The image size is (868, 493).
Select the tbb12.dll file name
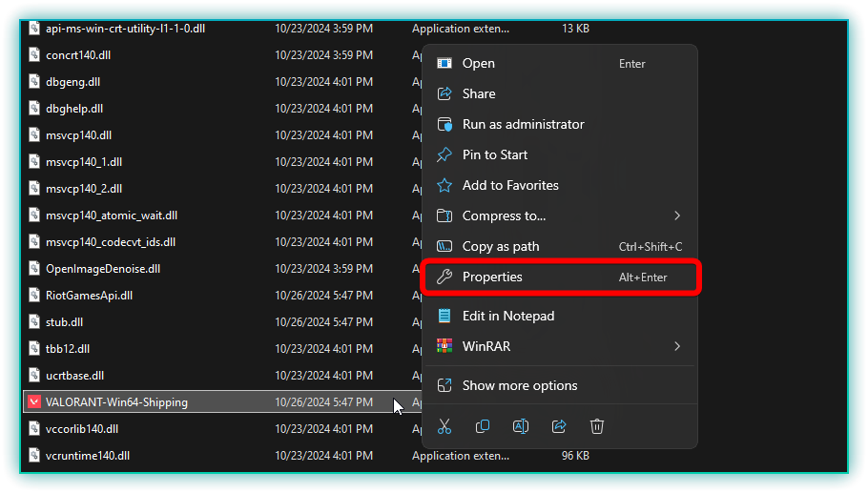(x=68, y=349)
